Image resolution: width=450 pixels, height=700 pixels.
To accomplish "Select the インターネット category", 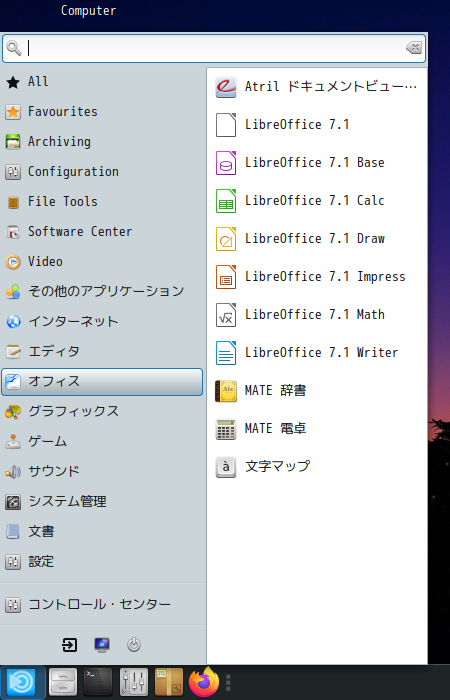I will click(102, 321).
